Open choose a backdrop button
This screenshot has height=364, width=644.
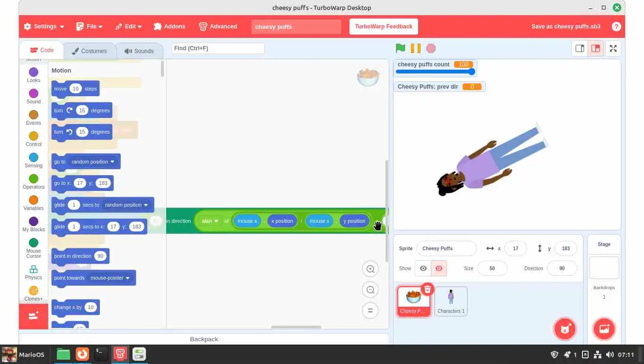click(604, 329)
